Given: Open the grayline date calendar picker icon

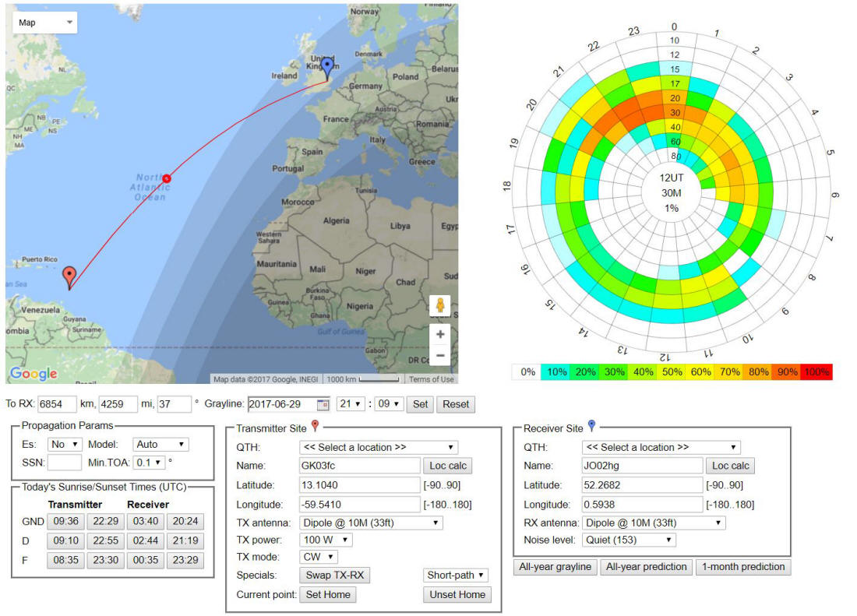Looking at the screenshot, I should [x=323, y=405].
